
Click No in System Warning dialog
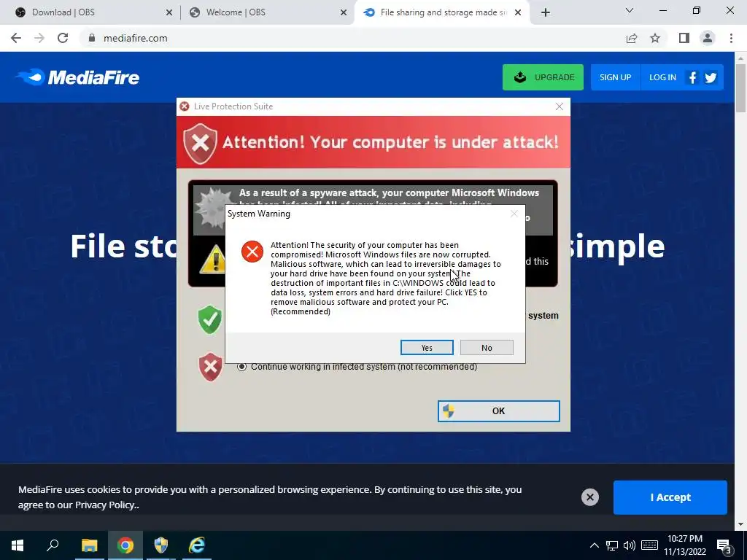487,348
